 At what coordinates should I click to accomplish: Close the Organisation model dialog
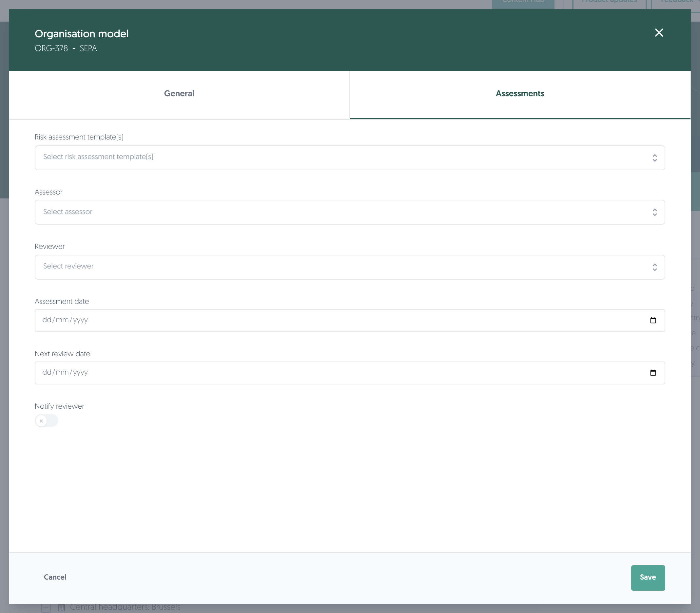tap(659, 33)
